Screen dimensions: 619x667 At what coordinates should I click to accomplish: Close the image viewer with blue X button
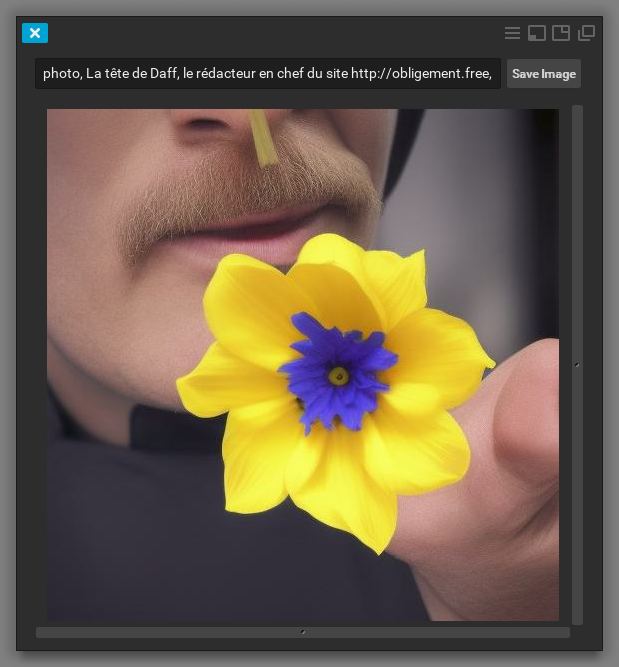coord(35,33)
